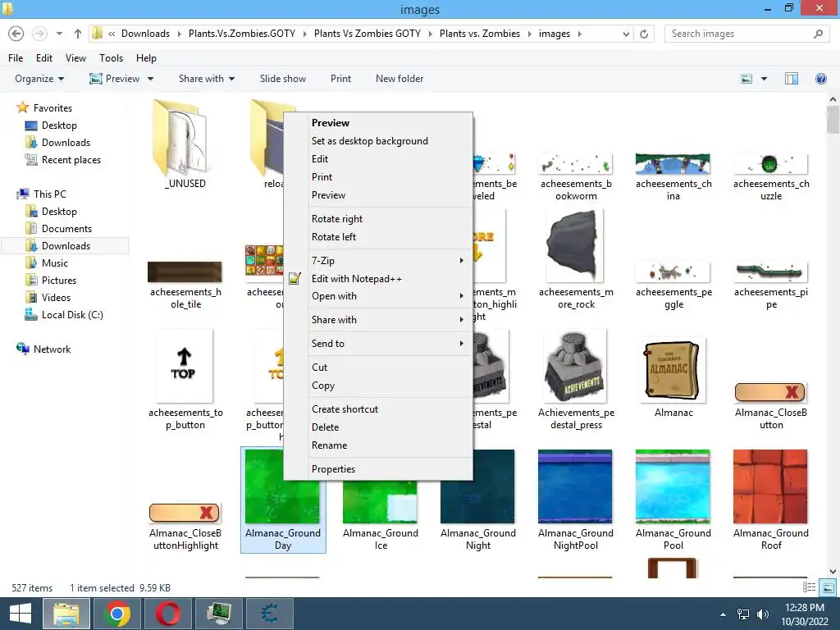Viewport: 840px width, 630px height.
Task: Open address bar history dropdown
Action: coord(626,34)
